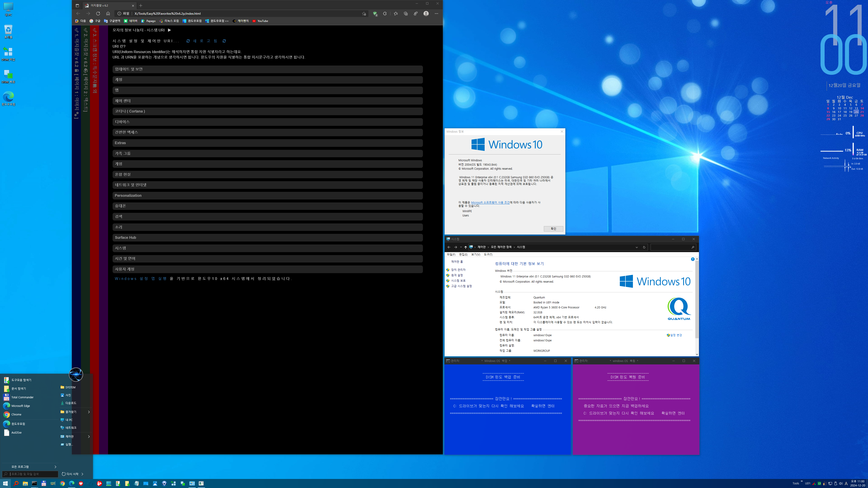Click 다시 시작 button in Start menu
868x488 pixels.
pyautogui.click(x=70, y=474)
